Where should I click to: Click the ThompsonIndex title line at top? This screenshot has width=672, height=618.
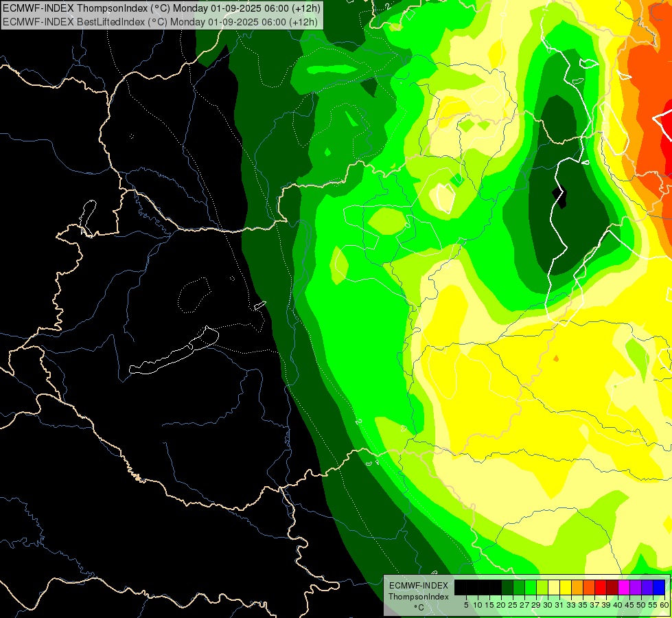click(x=161, y=8)
